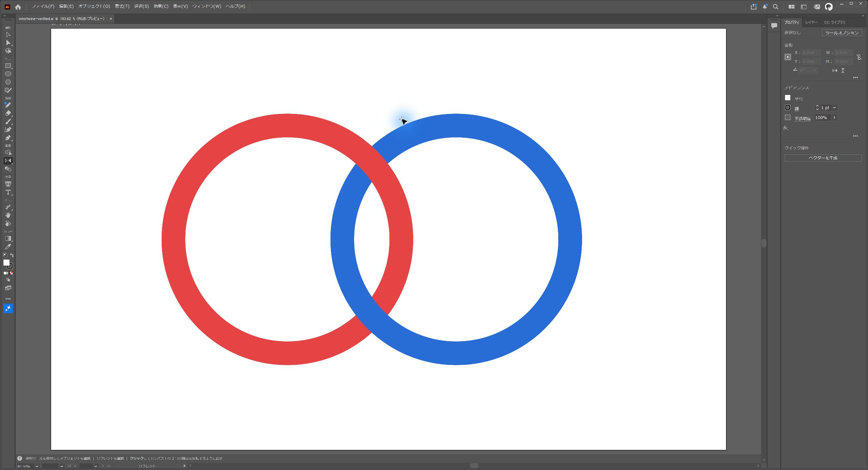The height and width of the screenshot is (470, 868).
Task: Open the Home screen icon
Action: tap(18, 7)
